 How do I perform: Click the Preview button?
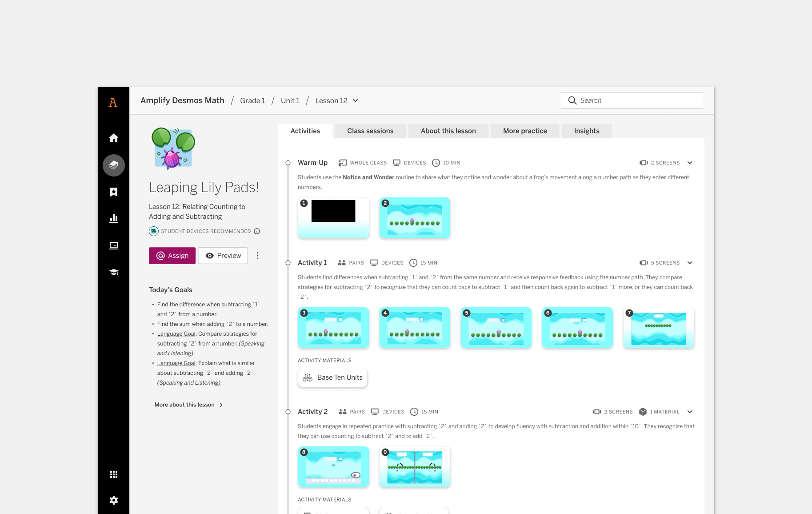(223, 256)
